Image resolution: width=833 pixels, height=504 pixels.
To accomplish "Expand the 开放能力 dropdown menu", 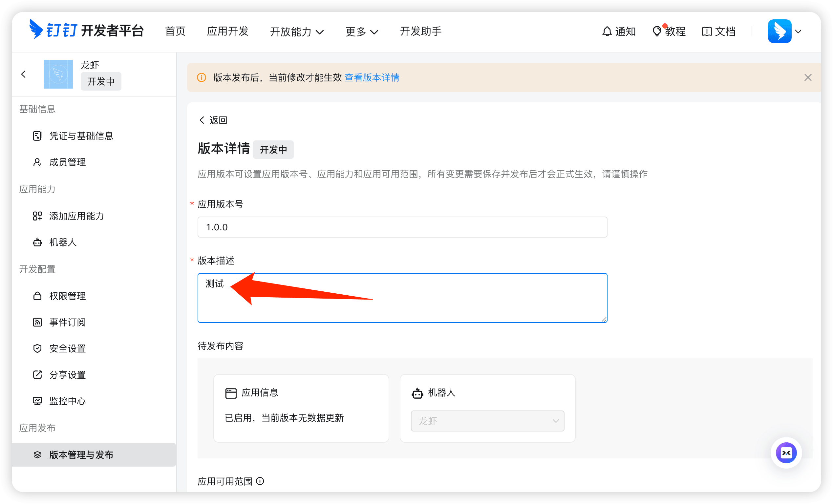I will click(x=297, y=31).
